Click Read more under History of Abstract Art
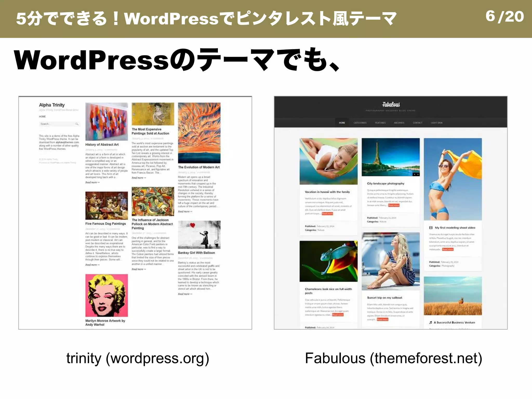532x399 pixels. (x=92, y=183)
